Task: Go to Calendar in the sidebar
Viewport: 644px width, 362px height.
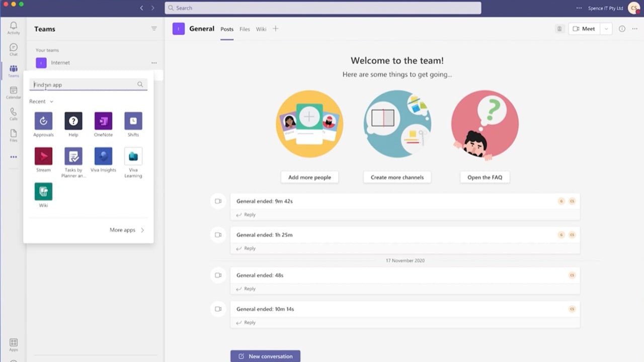Action: 13,93
